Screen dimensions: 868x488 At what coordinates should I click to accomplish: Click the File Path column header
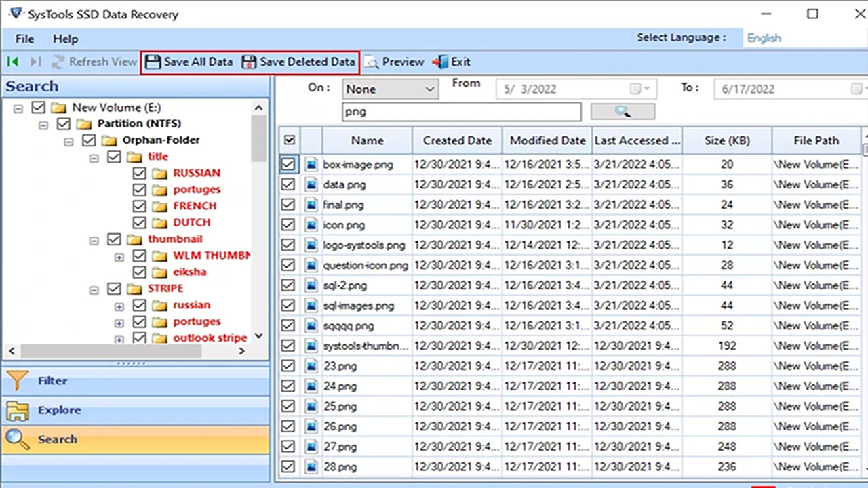tap(816, 140)
